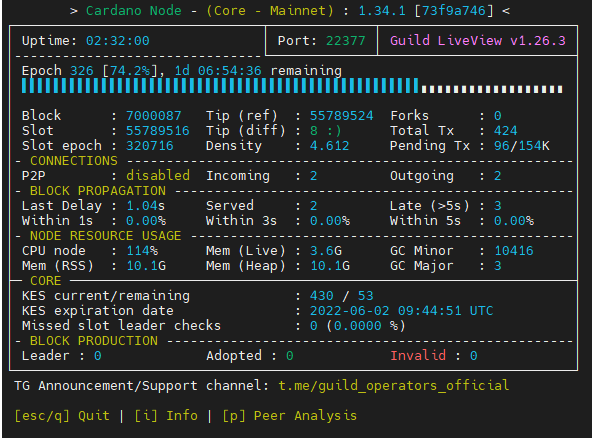Select Total Tx value 424
Screen dimensions: 592x438
click(506, 131)
